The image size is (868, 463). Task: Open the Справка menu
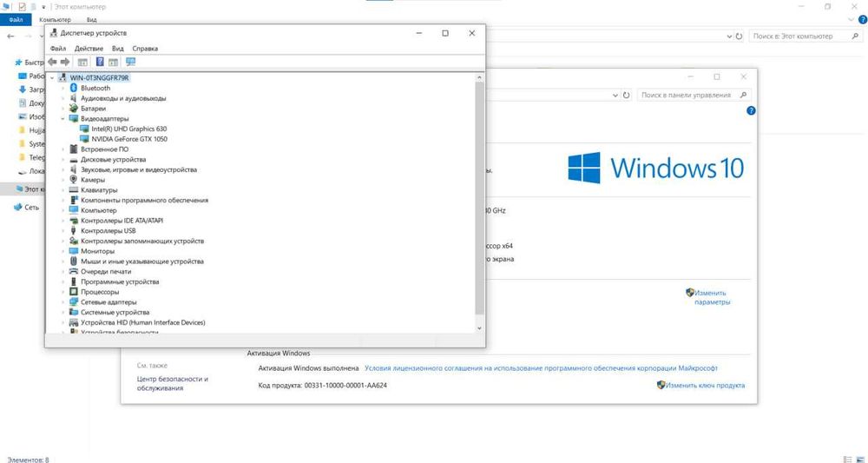145,48
